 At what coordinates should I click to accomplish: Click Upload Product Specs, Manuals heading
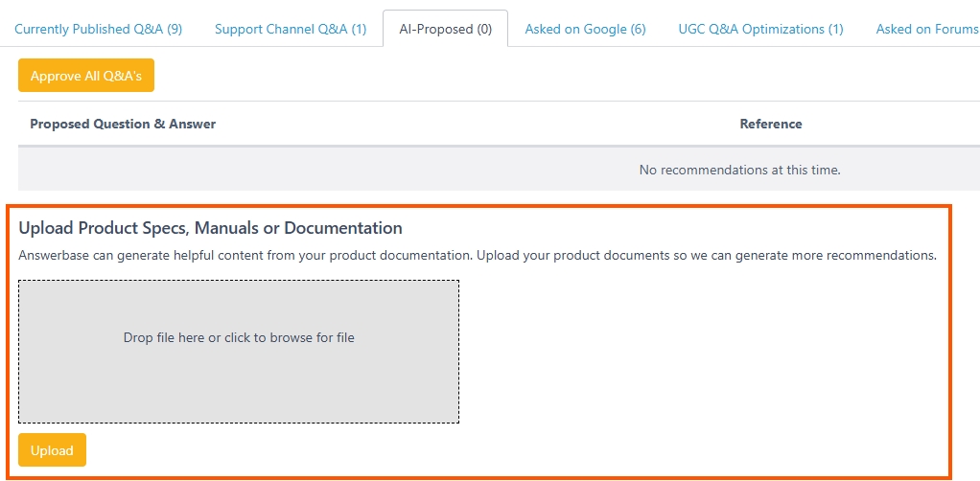(210, 228)
